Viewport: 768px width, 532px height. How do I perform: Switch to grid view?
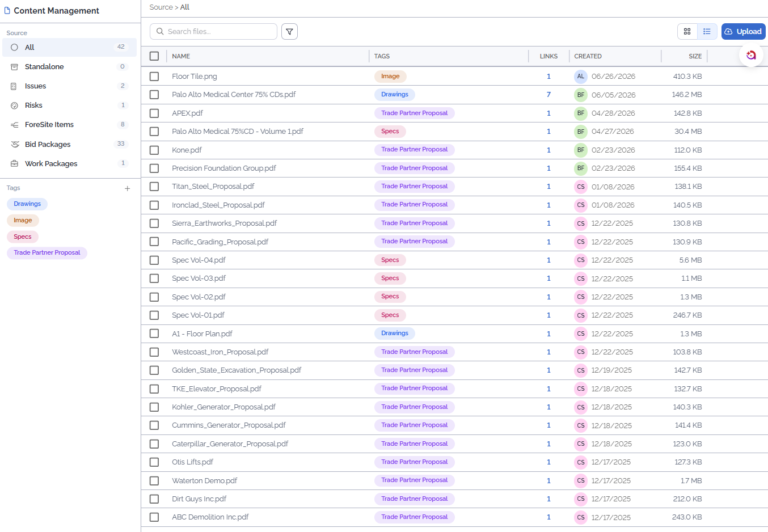tap(687, 32)
